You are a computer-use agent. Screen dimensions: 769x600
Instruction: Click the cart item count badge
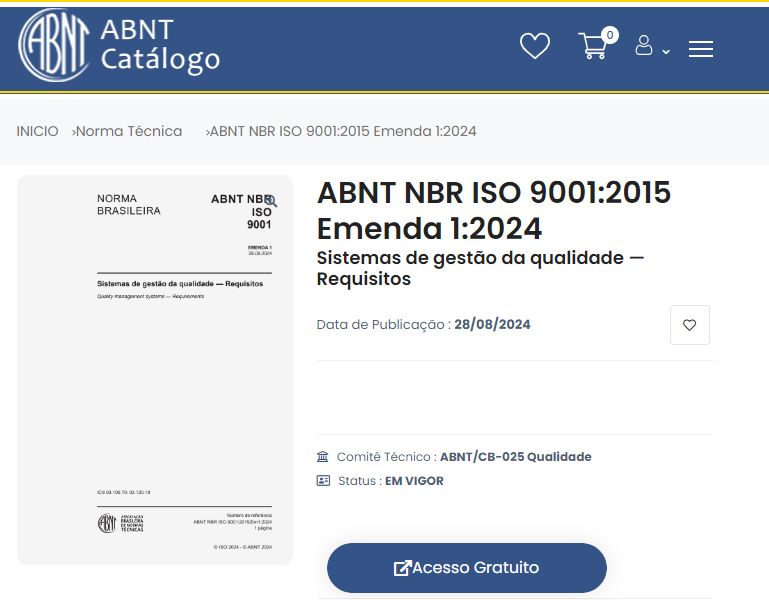[x=610, y=35]
